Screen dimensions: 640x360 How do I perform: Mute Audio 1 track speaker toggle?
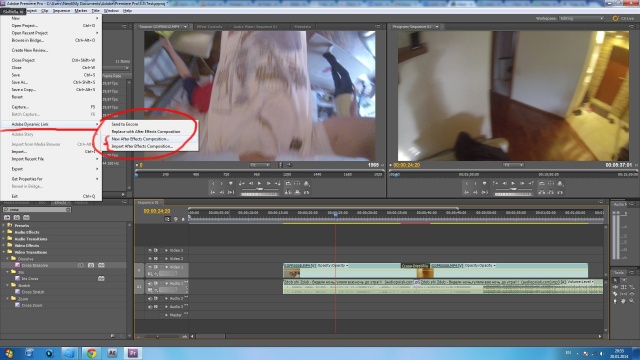tap(150, 283)
